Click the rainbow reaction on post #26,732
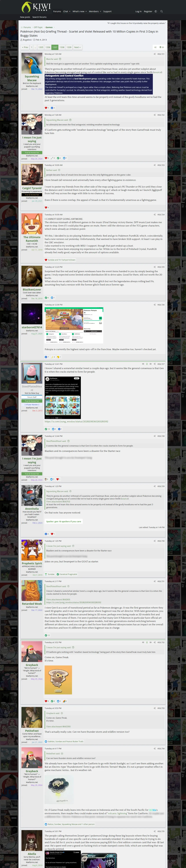The height and width of the screenshot is (868, 186). (64, 701)
